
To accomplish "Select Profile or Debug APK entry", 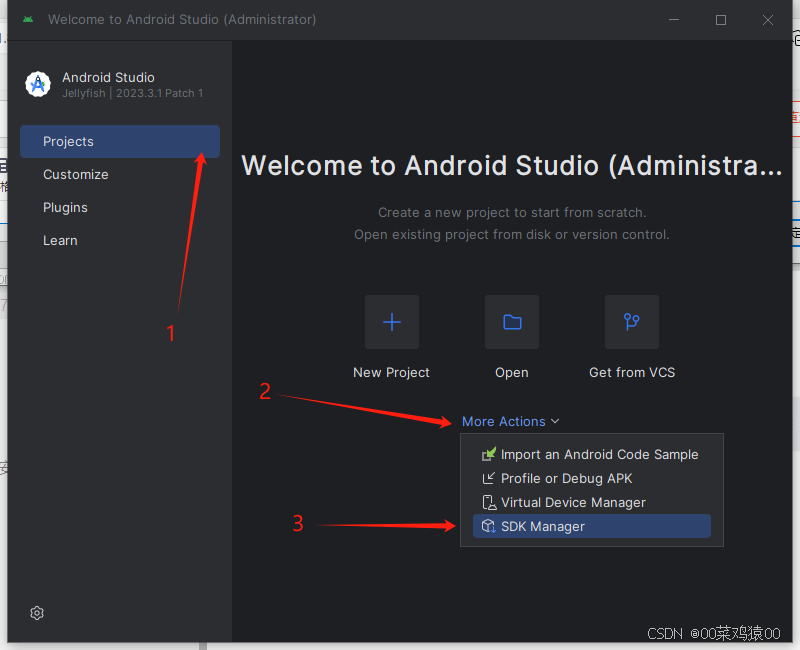I will point(592,478).
